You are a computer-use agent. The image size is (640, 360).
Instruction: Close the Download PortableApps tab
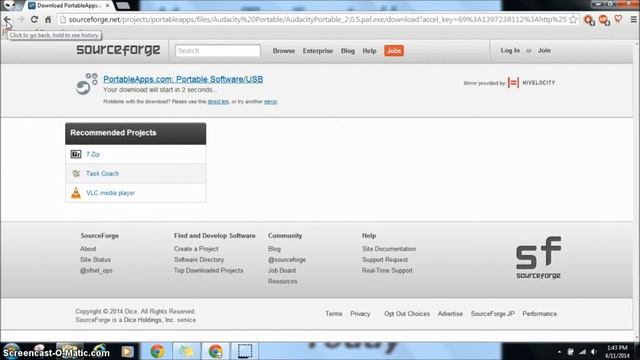107,6
